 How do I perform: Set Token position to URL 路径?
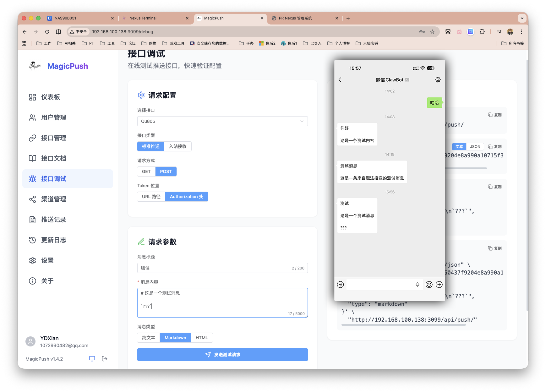click(x=151, y=196)
